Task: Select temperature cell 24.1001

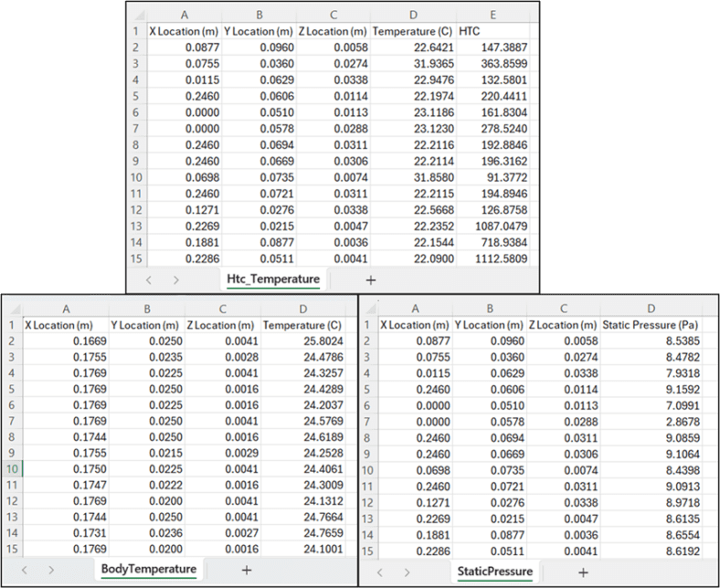Action: pyautogui.click(x=302, y=549)
